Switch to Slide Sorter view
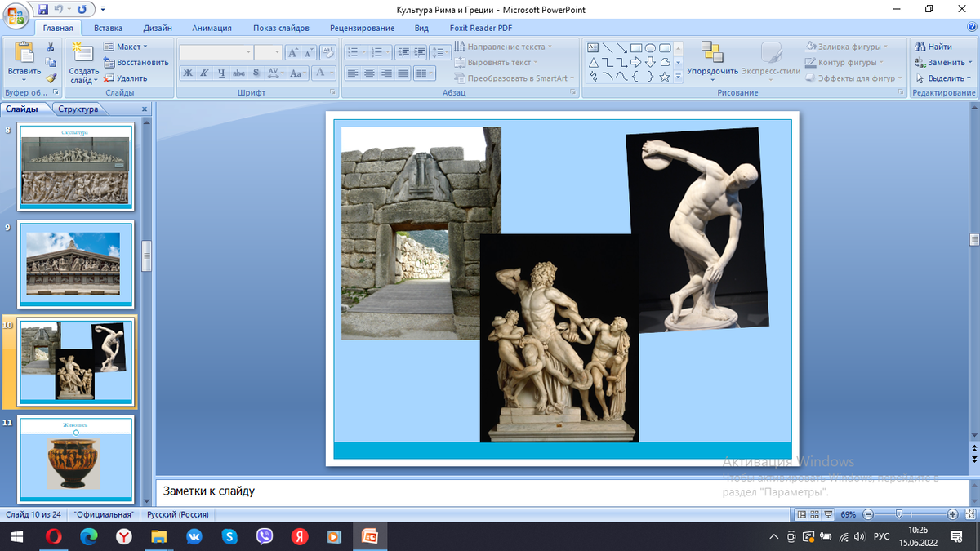The width and height of the screenshot is (980, 551). tap(814, 514)
